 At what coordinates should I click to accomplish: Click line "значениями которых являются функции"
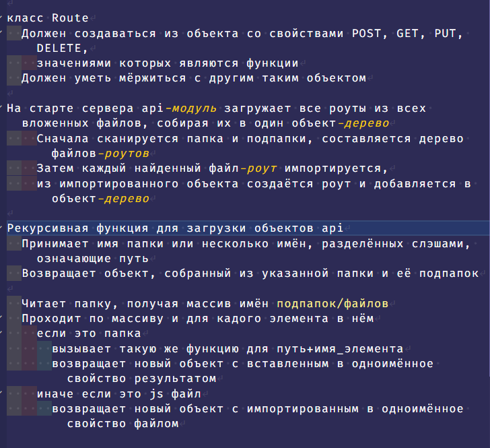point(168,63)
